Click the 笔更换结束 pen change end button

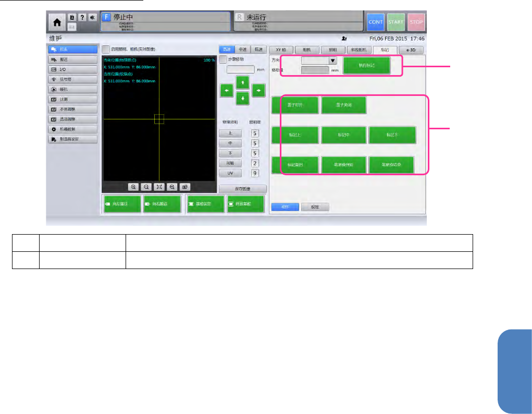coord(391,165)
